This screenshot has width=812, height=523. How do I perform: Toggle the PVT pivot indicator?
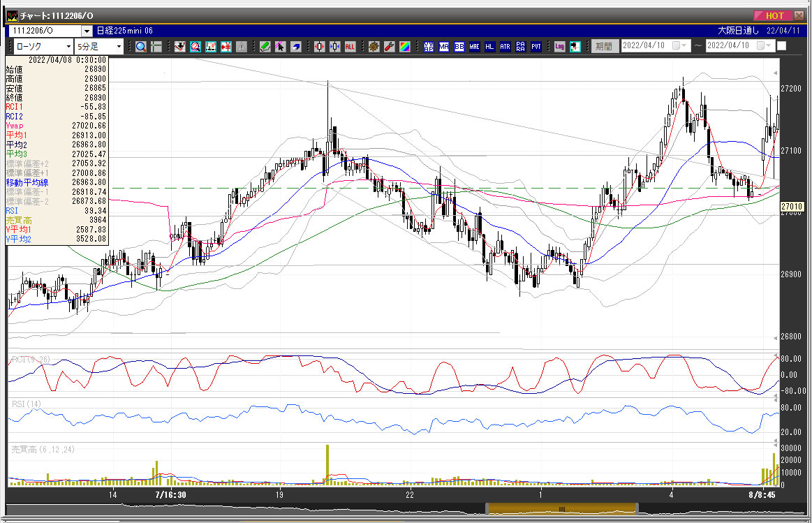click(536, 47)
